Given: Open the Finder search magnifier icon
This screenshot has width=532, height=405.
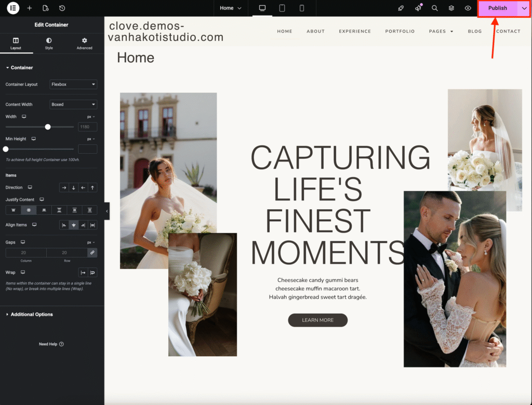Looking at the screenshot, I should [x=435, y=8].
